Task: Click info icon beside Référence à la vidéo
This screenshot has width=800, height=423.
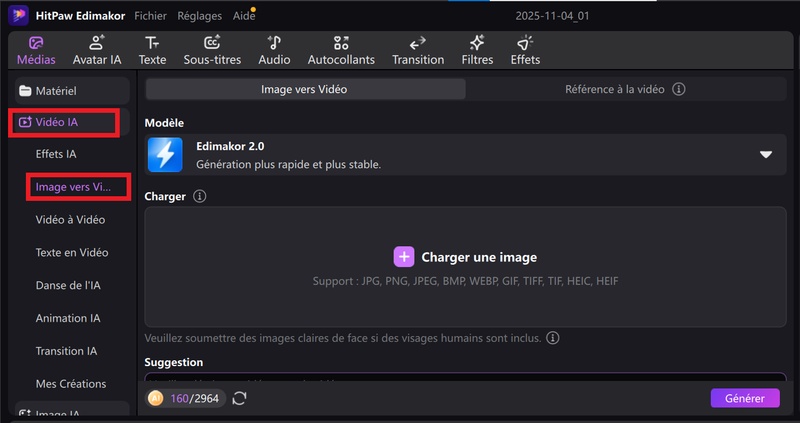Action: (678, 89)
